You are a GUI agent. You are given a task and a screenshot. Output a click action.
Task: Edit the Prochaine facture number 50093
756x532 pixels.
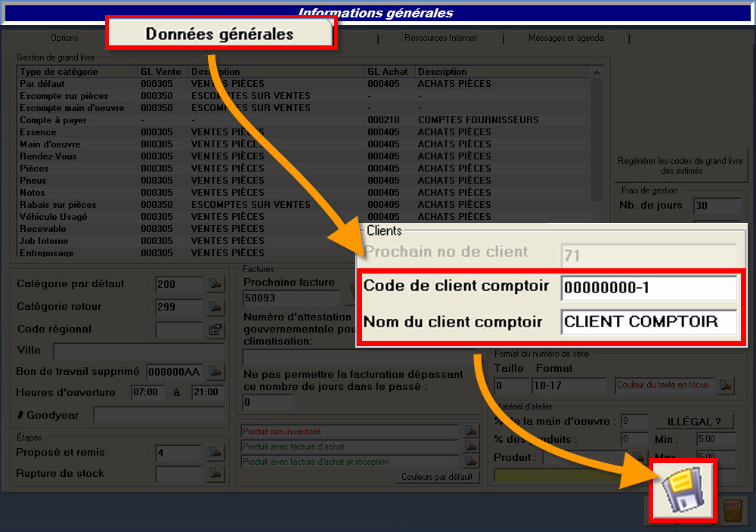click(291, 298)
